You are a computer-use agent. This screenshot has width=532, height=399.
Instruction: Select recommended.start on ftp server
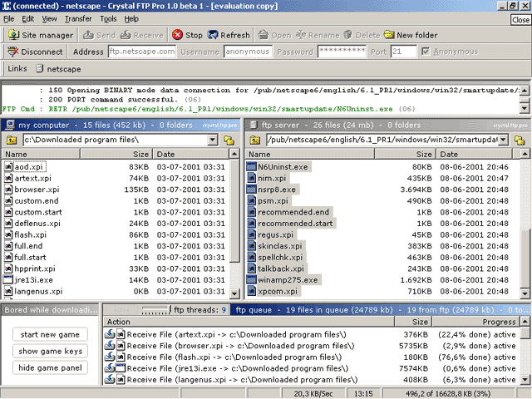295,224
